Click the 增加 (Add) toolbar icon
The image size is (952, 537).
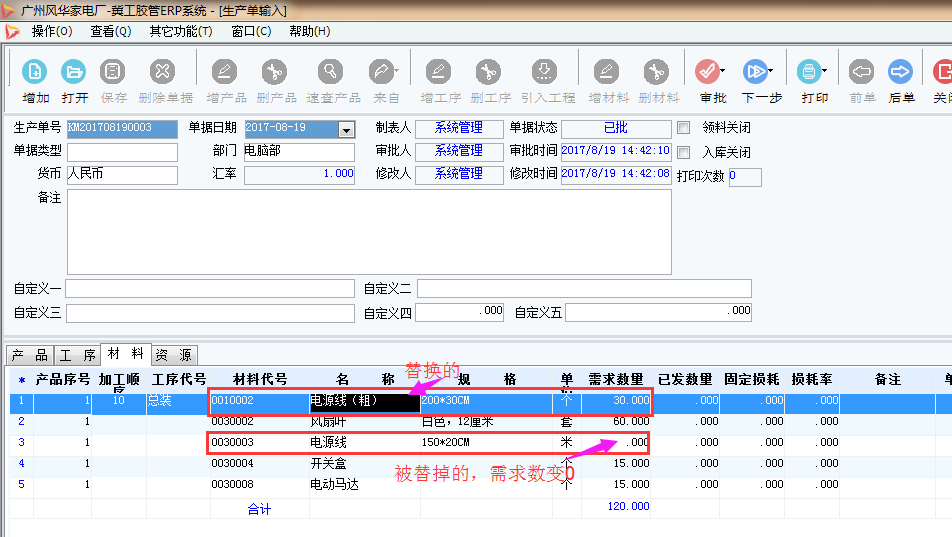[35, 72]
